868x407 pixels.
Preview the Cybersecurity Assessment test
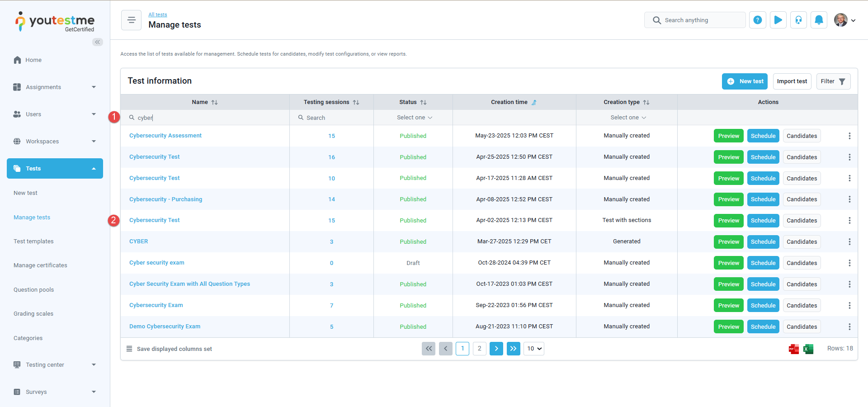728,136
